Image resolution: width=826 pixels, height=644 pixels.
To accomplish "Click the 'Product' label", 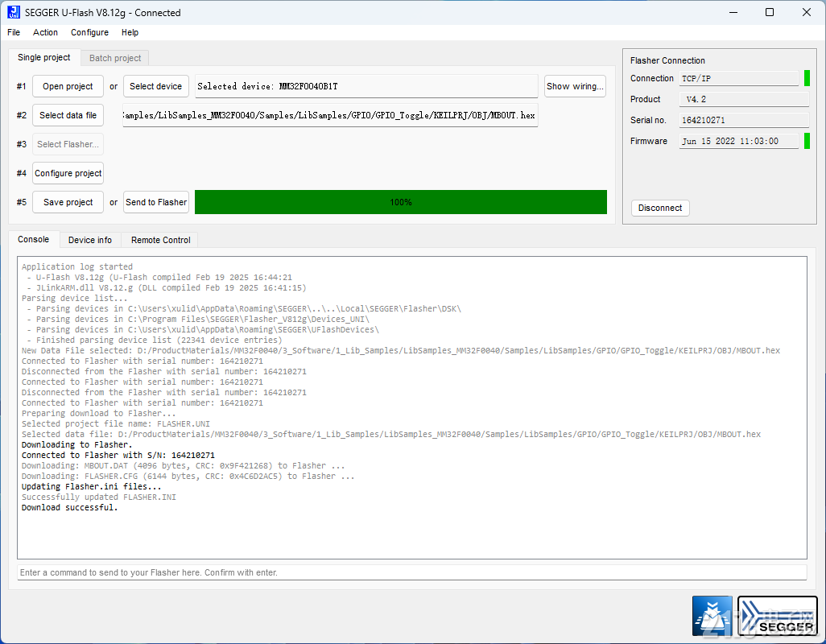I will pyautogui.click(x=646, y=99).
